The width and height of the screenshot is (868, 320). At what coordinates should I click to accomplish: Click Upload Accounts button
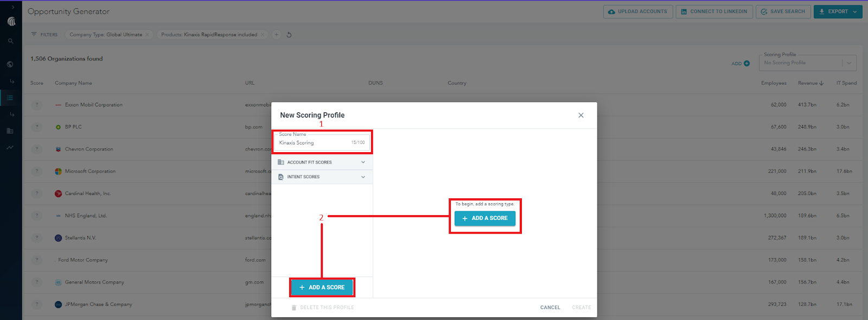click(638, 11)
